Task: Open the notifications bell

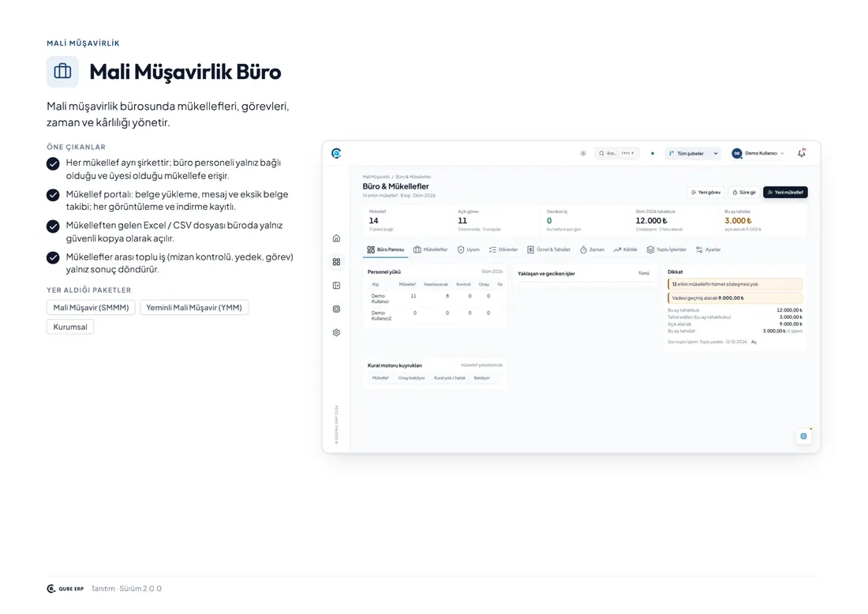Action: click(802, 153)
